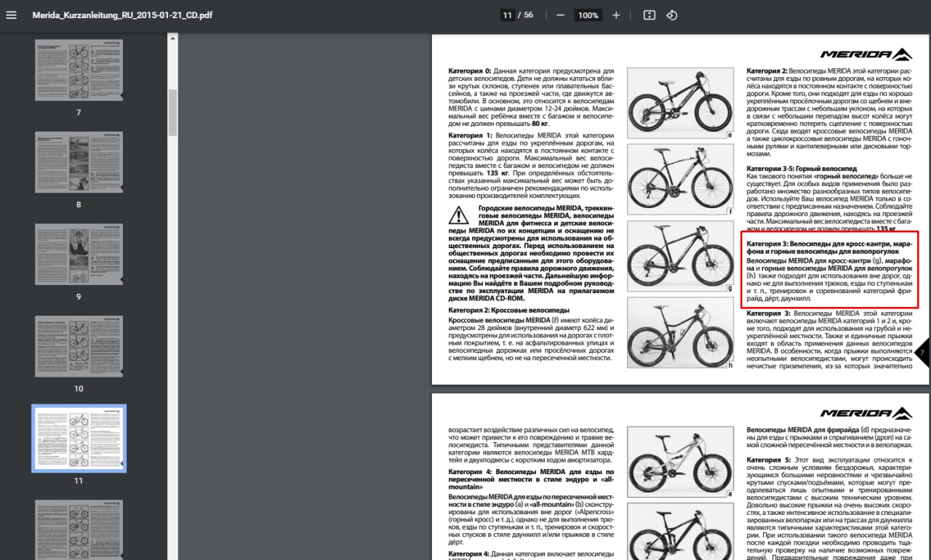Click the heading 'Категория 0:'
This screenshot has width=931, height=560.
tap(470, 71)
